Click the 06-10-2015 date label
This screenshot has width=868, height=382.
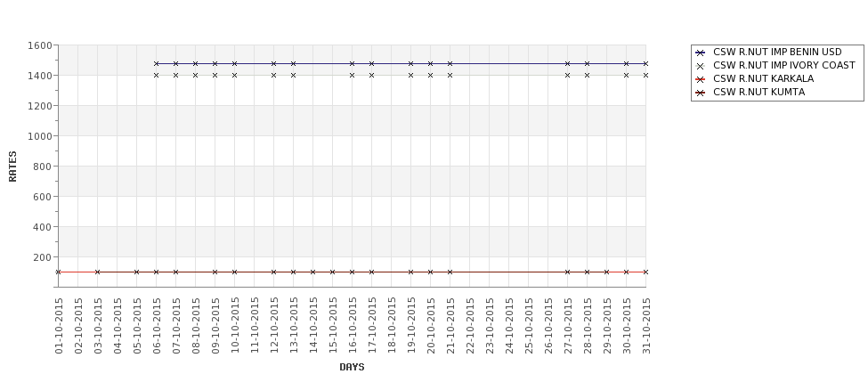pyautogui.click(x=157, y=326)
